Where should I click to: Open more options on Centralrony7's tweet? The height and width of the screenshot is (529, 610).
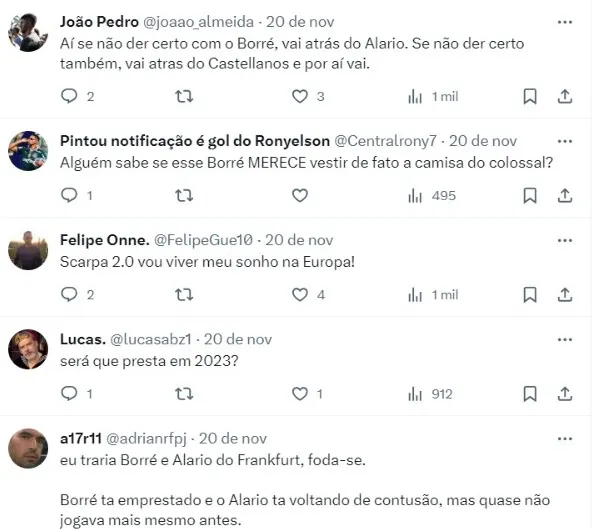[x=564, y=141]
